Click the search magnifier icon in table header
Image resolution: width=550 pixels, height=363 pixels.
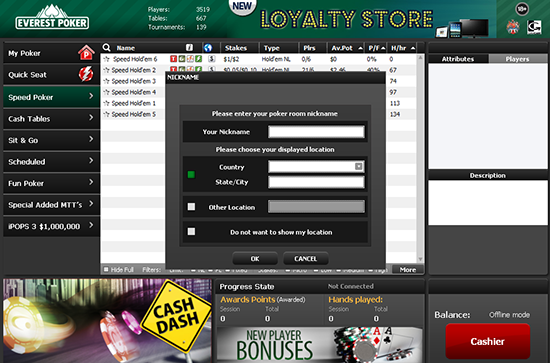tap(107, 48)
